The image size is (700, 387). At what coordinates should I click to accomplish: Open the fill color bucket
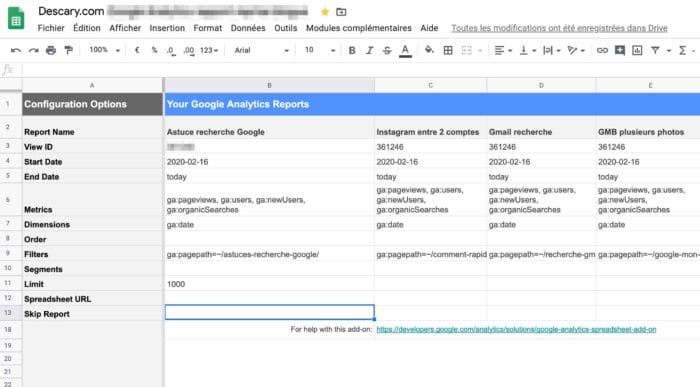[x=429, y=50]
